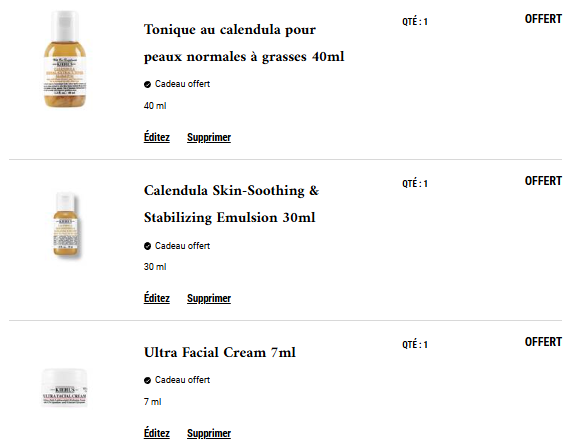
Task: Edit the Calendula Stabilizing Emulsion item
Action: [x=157, y=298]
